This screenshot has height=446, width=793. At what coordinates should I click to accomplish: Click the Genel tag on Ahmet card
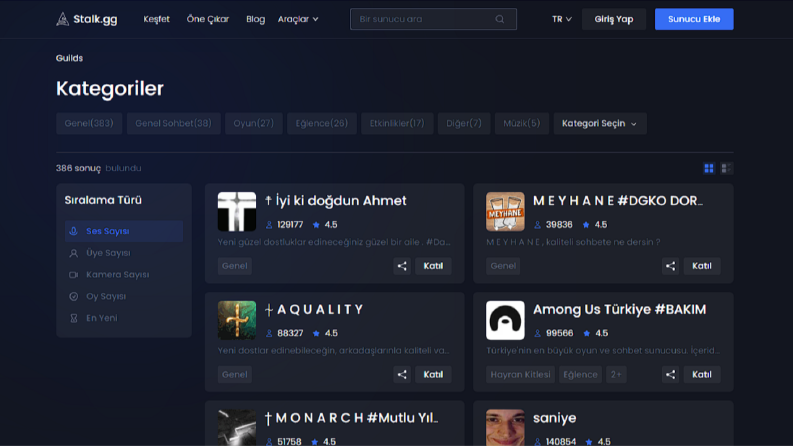click(x=235, y=266)
